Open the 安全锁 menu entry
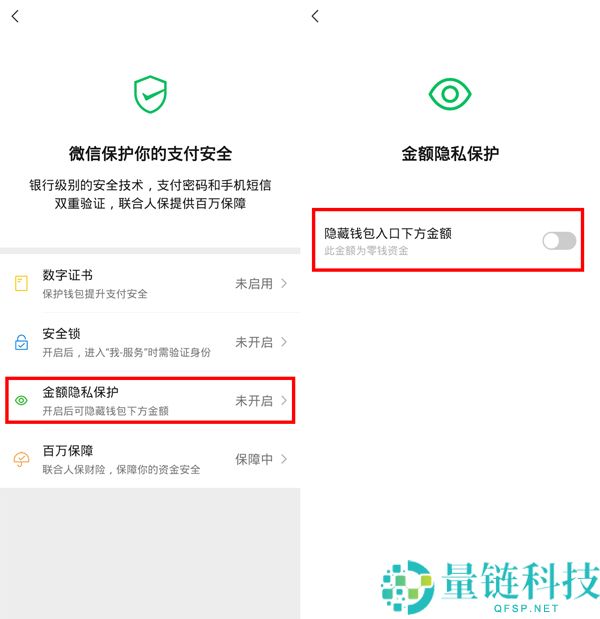 [150, 342]
